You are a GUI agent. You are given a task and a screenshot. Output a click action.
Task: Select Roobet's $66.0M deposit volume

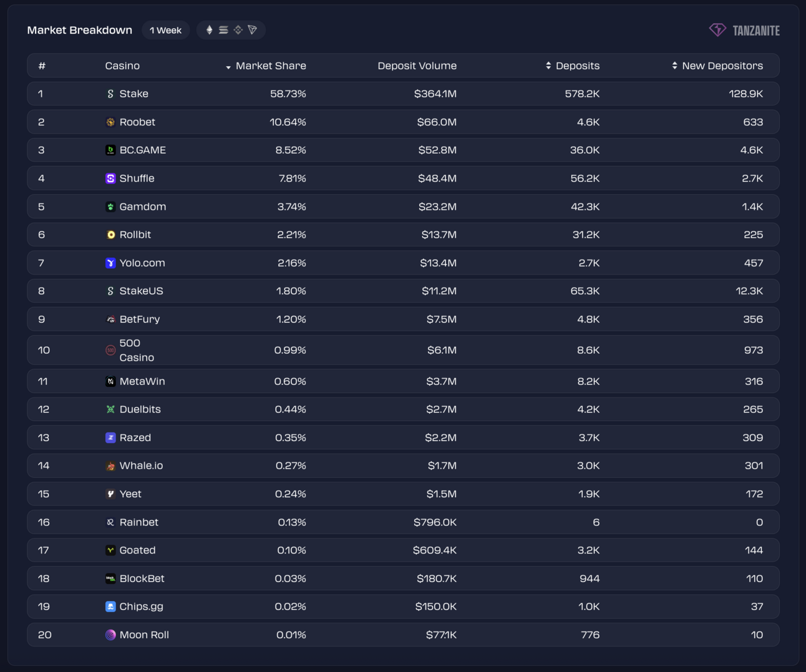(x=437, y=122)
